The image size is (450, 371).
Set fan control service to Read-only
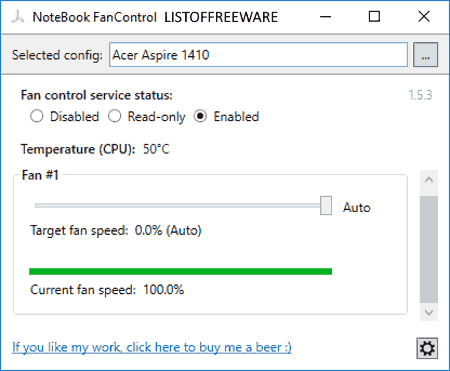(x=114, y=116)
